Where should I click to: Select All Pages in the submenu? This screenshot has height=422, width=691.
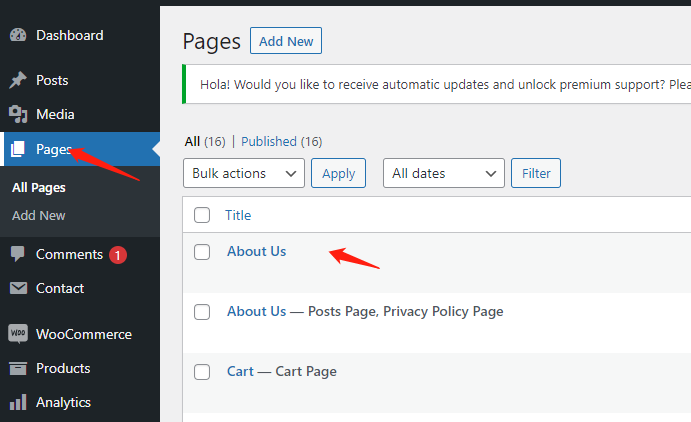pos(39,188)
